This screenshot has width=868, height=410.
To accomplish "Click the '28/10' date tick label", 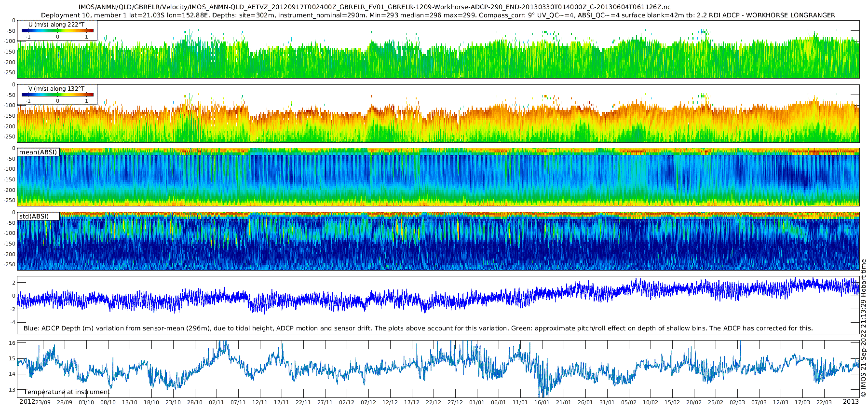I will pos(195,402).
